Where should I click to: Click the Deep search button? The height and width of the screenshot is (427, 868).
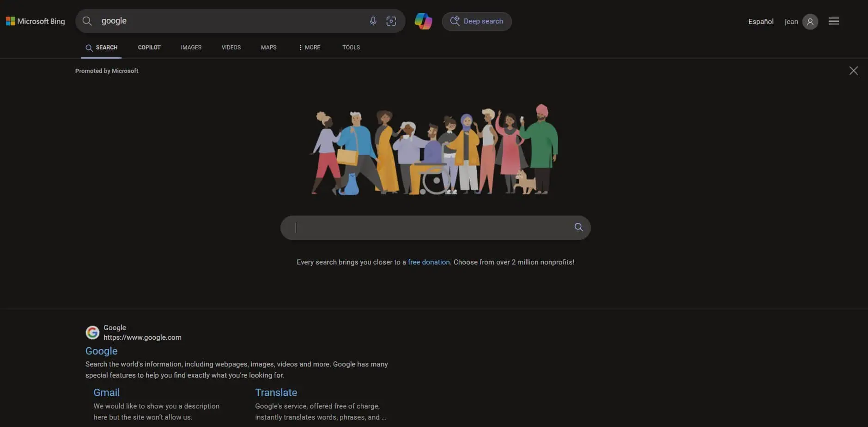477,21
